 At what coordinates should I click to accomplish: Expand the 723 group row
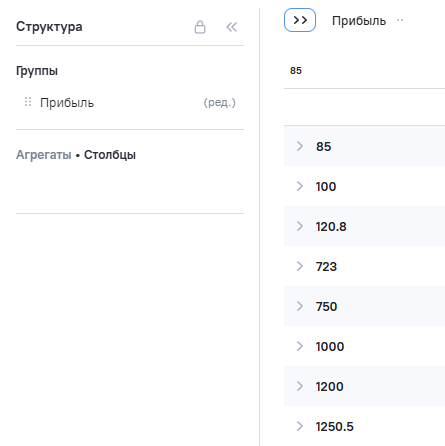pyautogui.click(x=300, y=266)
